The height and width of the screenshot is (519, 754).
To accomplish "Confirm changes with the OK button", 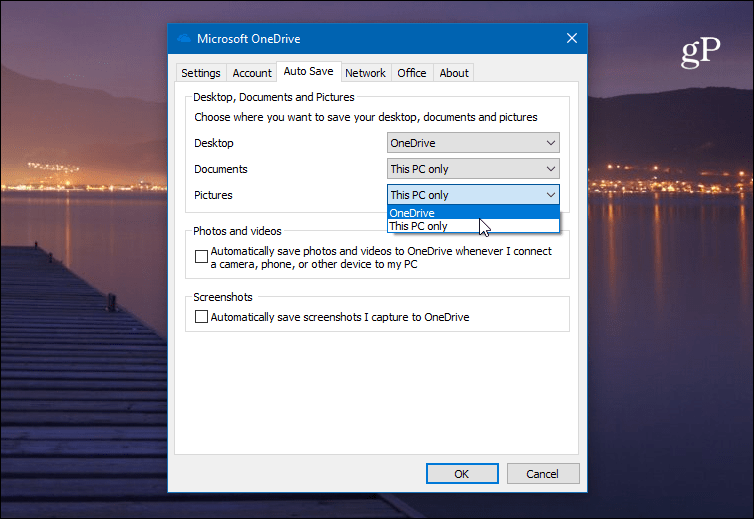I will click(462, 474).
